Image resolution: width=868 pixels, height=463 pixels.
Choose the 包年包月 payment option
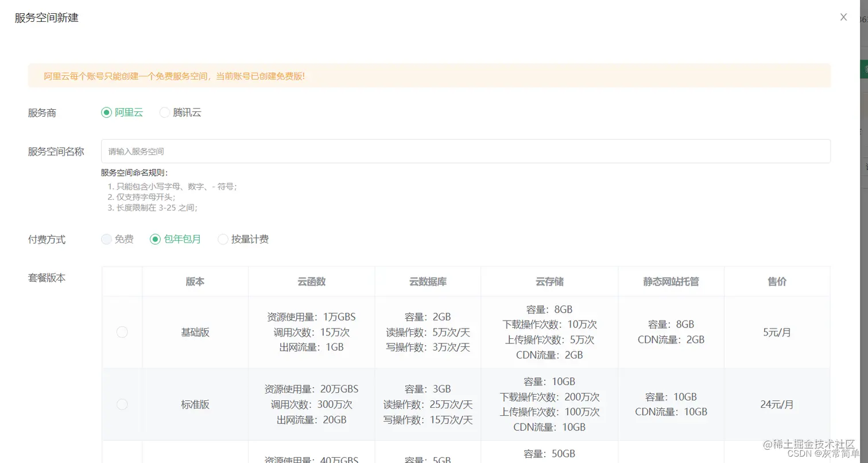coord(175,240)
